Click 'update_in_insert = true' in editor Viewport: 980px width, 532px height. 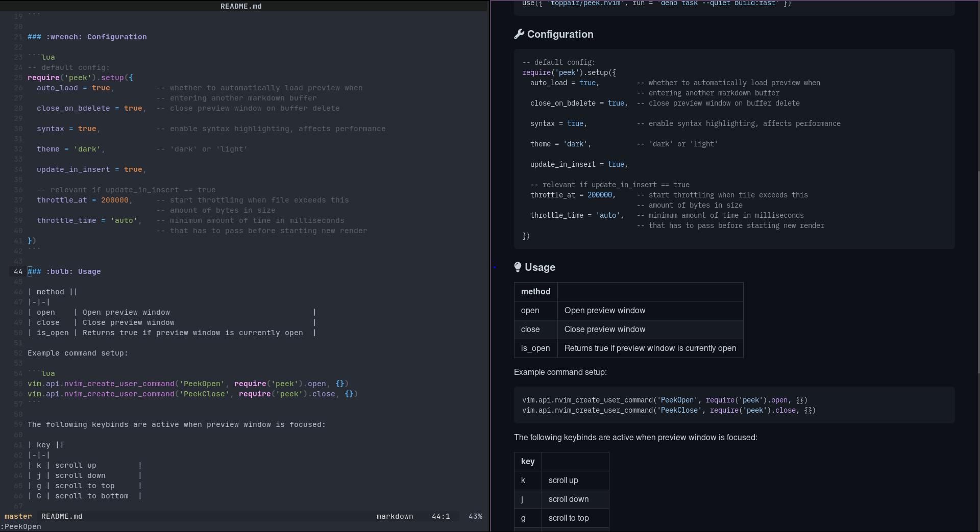point(89,169)
